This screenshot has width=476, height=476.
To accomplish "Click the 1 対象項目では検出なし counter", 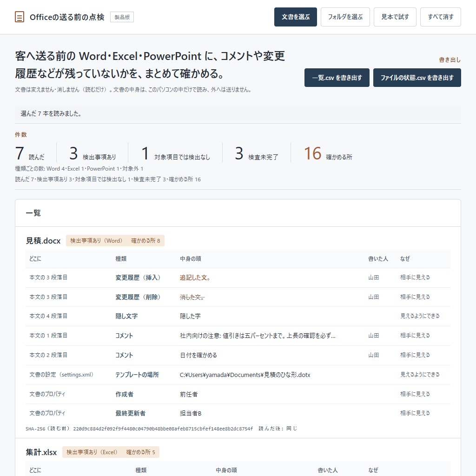I will [x=176, y=153].
